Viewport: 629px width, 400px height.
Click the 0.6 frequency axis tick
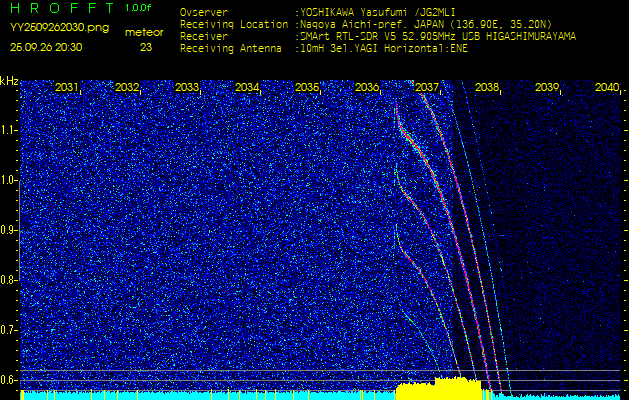coord(9,380)
